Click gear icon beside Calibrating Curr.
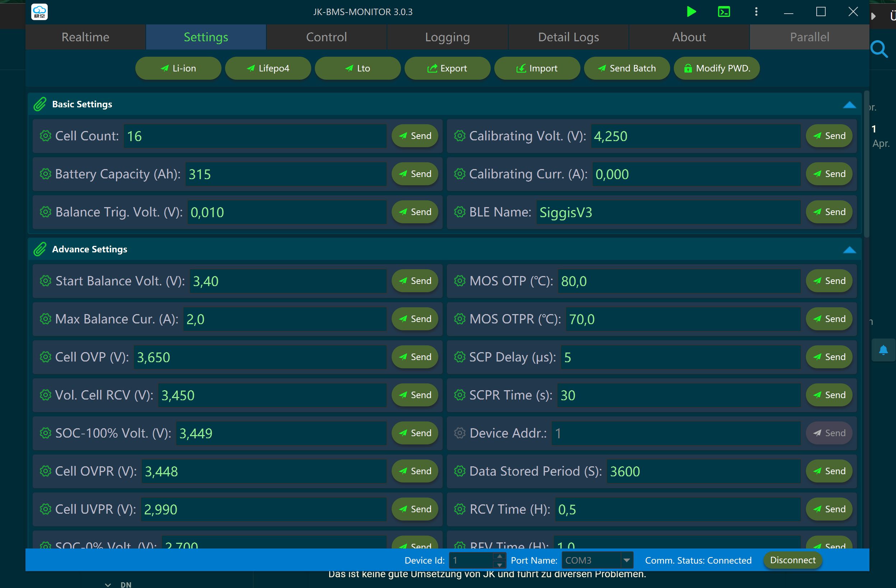Screen dimensions: 896x588 (x=460, y=173)
